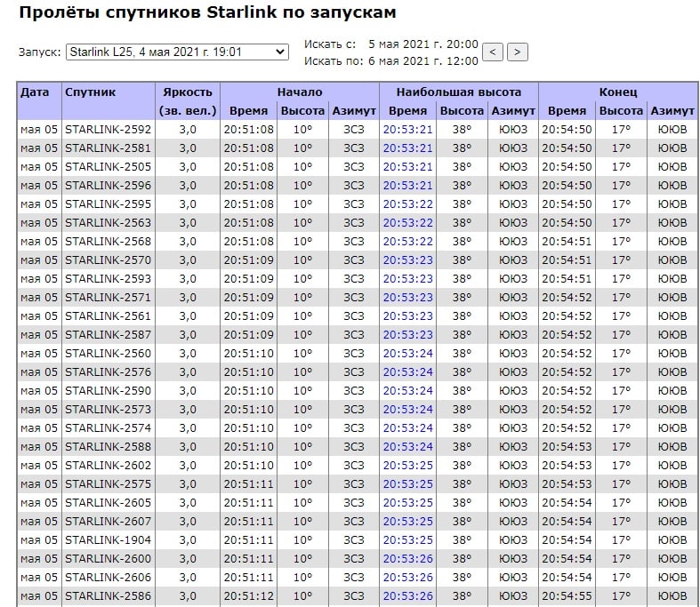Open peak time link for STARLINK-2605
This screenshot has height=607, width=700.
408,503
